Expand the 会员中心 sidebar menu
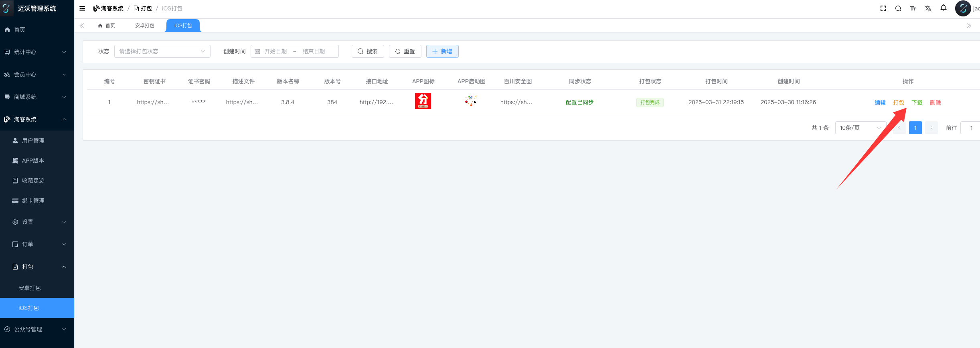This screenshot has height=348, width=980. point(37,74)
